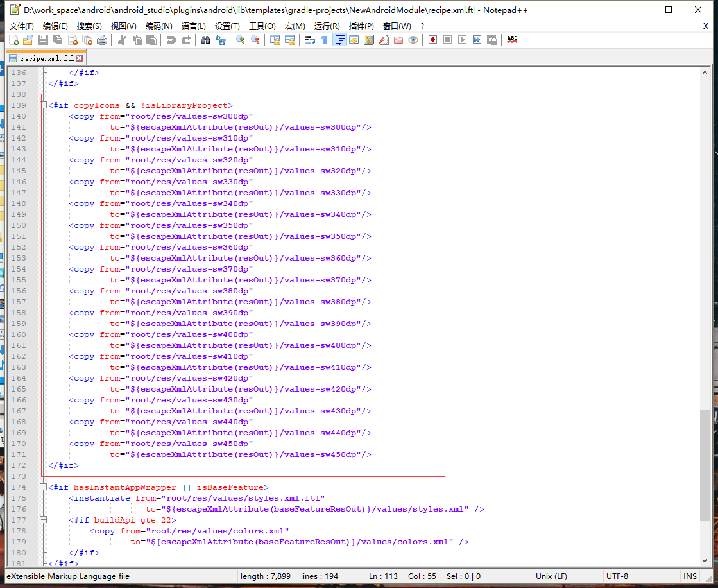Toggle the indent guide button
Viewport: 718px width, 588px height.
click(339, 40)
